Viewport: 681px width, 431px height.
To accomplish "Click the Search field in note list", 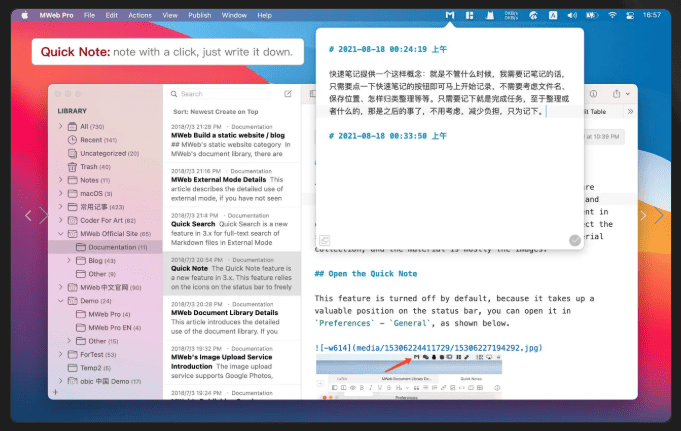I will [x=219, y=94].
